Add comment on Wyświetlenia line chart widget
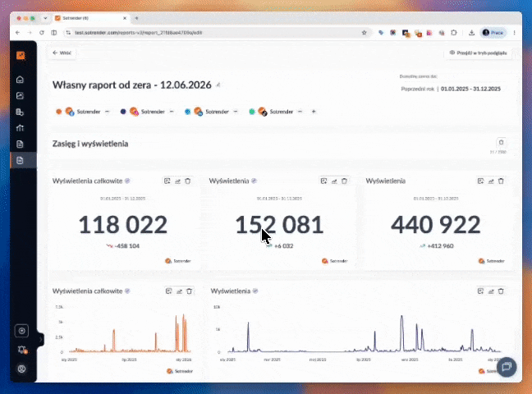 tap(480, 291)
